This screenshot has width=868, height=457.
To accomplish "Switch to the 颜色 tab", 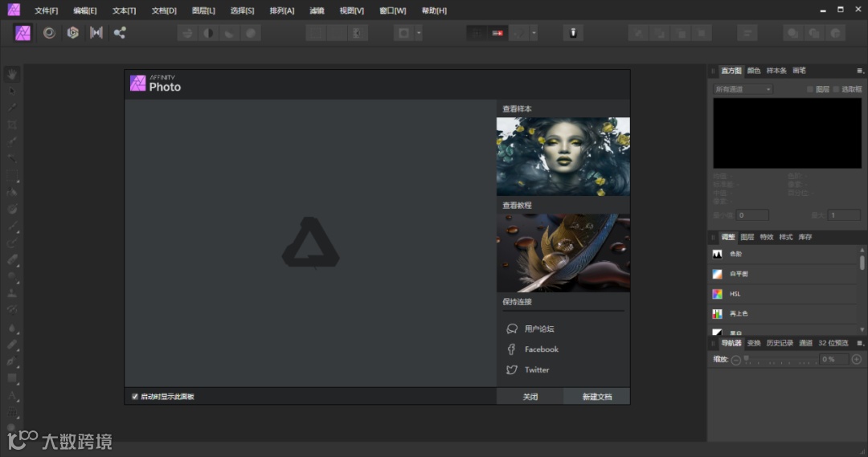I will pyautogui.click(x=753, y=71).
